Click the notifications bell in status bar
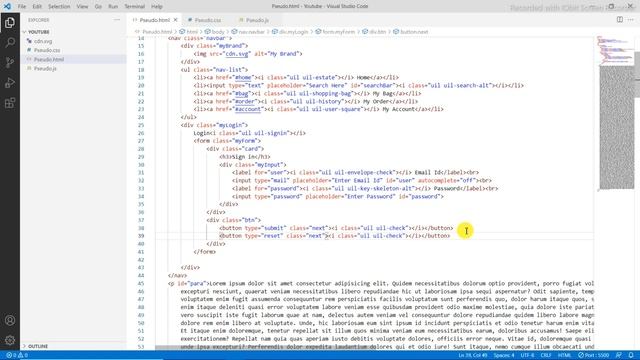Screen dimensions: 640x360 (x=631, y=355)
